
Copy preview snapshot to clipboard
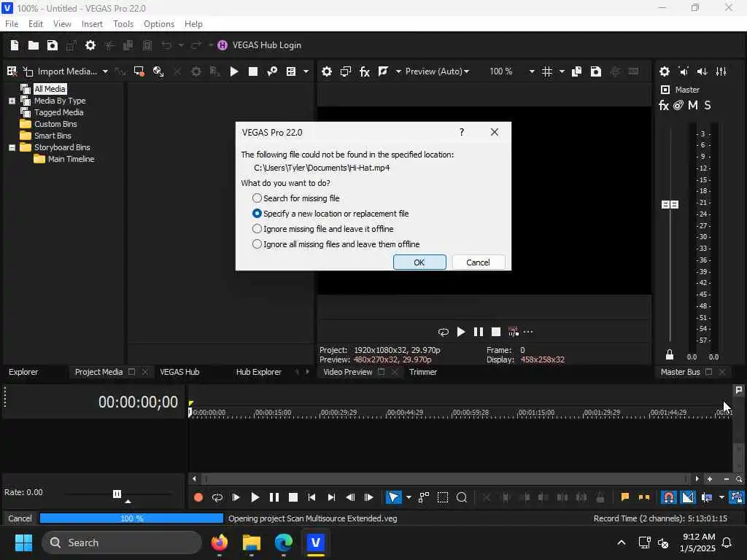576,71
